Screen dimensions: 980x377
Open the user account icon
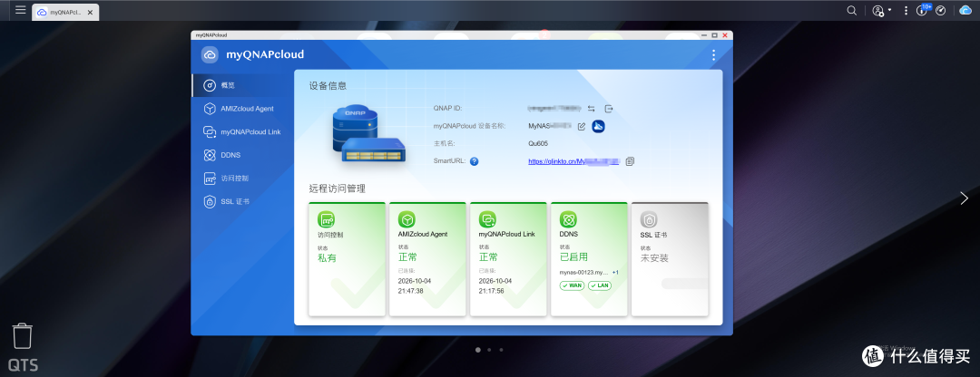point(878,11)
